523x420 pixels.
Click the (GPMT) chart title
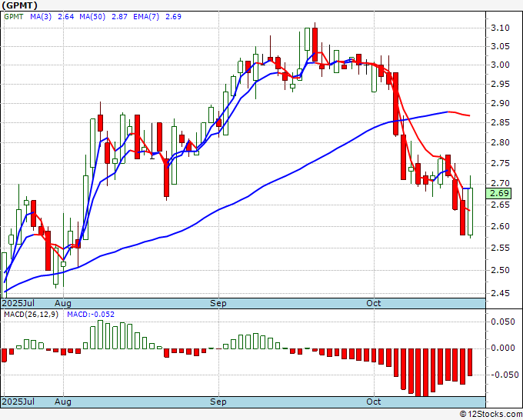(x=20, y=5)
